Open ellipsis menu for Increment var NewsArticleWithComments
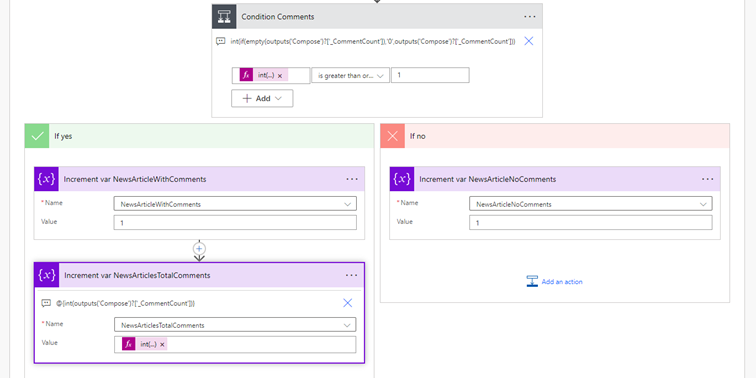 352,179
